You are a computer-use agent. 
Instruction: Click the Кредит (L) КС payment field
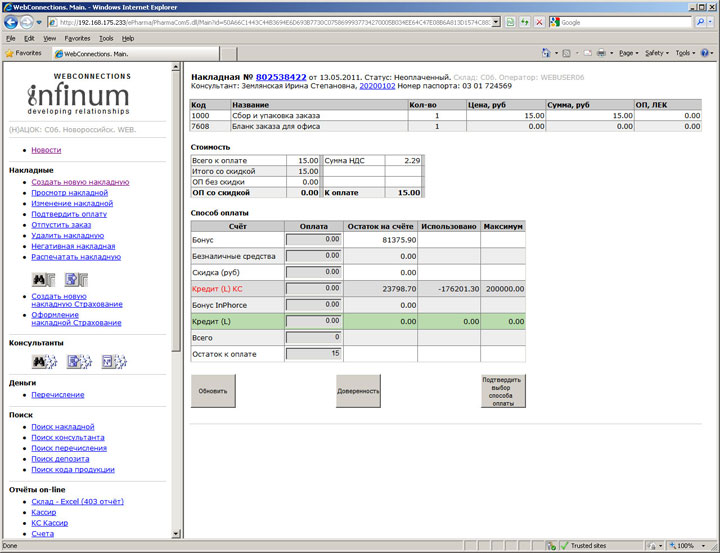314,288
